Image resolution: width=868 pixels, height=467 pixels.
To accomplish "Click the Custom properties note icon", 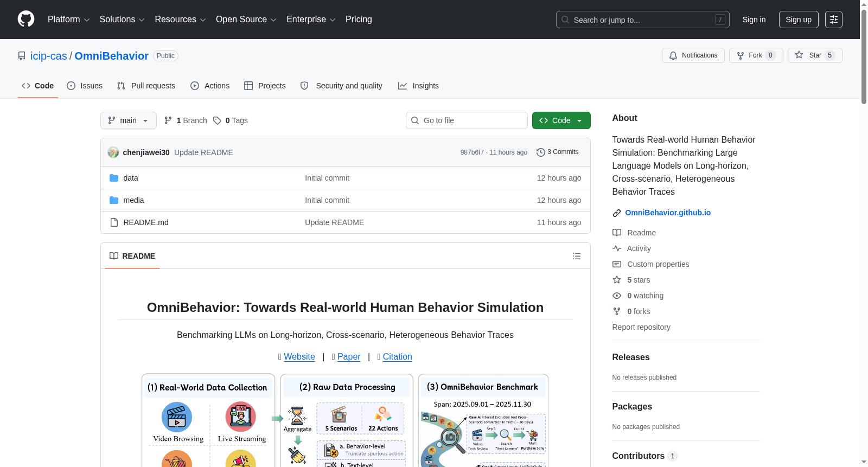I will pos(617,264).
